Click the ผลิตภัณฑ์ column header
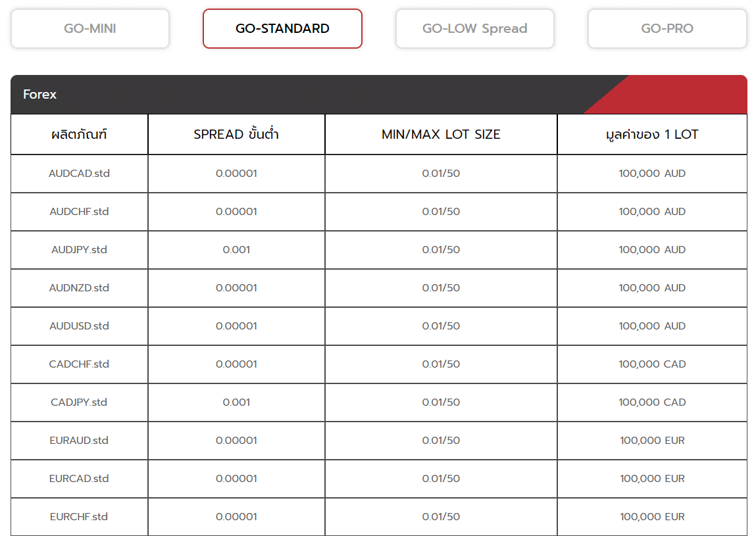 79,135
